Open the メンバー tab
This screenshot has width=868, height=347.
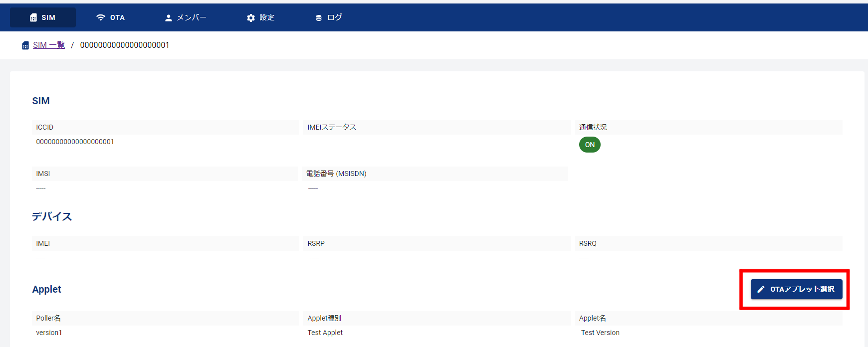click(x=186, y=17)
